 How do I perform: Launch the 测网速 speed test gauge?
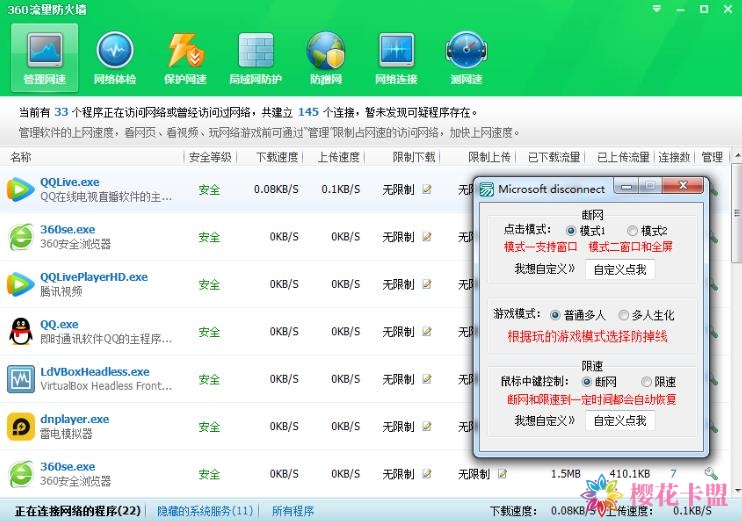point(466,57)
